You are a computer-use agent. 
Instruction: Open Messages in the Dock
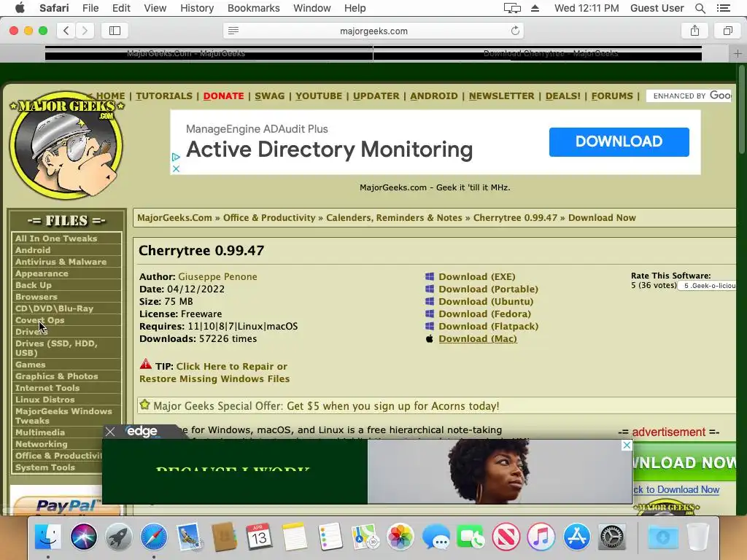pos(436,536)
